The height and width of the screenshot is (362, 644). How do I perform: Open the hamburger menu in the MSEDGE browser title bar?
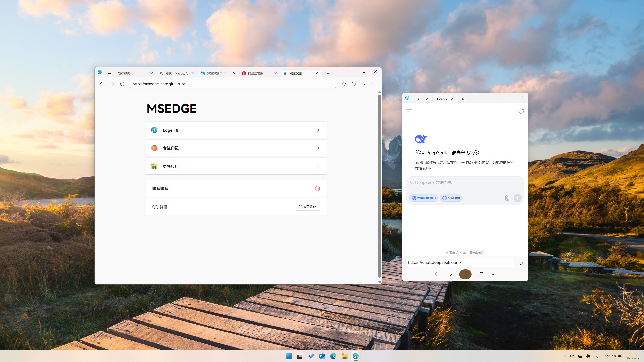coord(109,72)
